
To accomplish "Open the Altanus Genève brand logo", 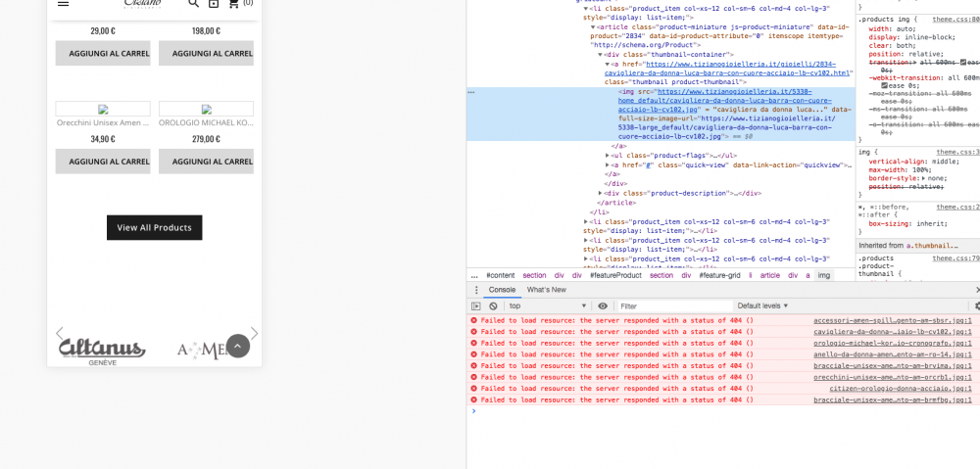I will [102, 352].
